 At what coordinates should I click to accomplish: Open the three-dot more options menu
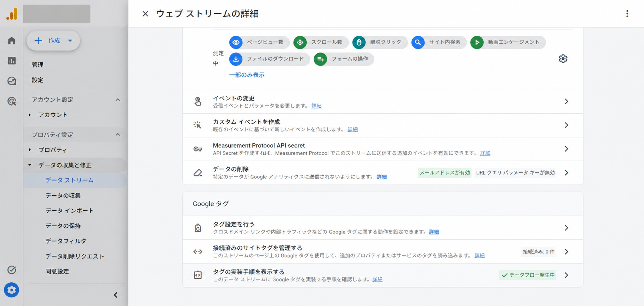pos(627,14)
